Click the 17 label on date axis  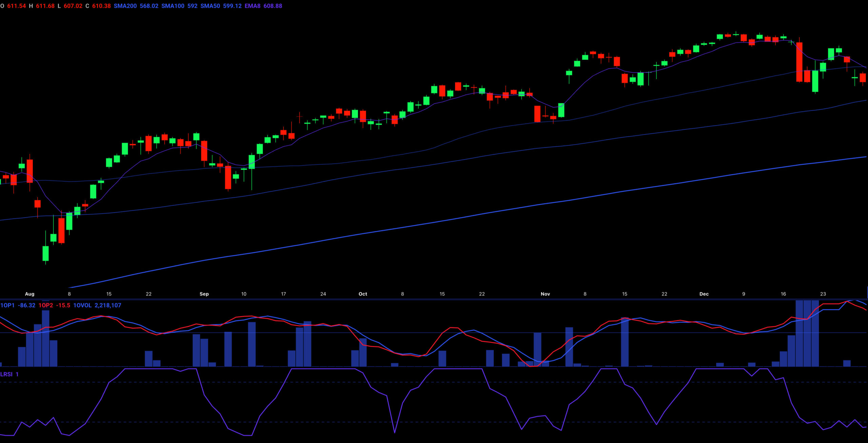(x=283, y=294)
